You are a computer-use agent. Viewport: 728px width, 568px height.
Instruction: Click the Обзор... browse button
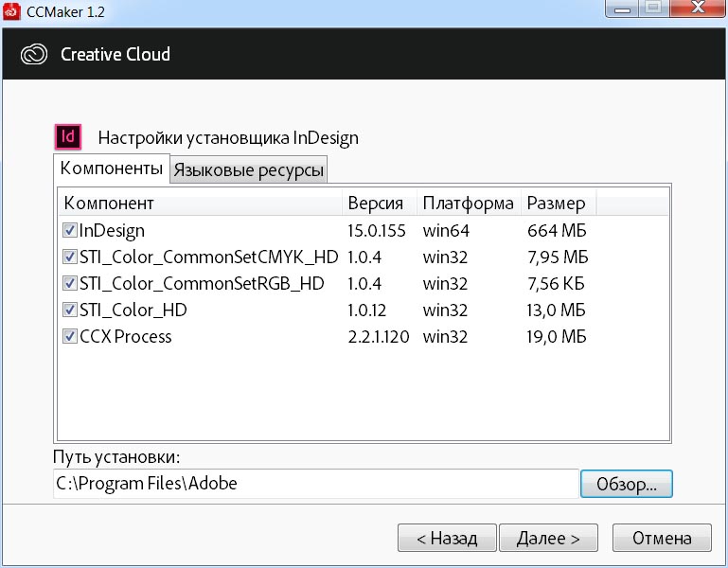click(627, 484)
